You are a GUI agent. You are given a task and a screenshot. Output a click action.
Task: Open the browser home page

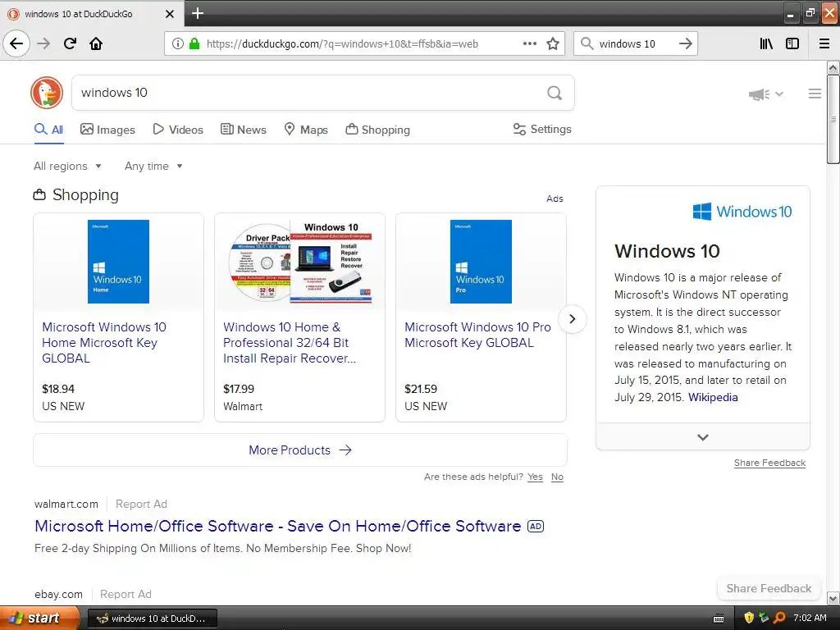[x=96, y=43]
